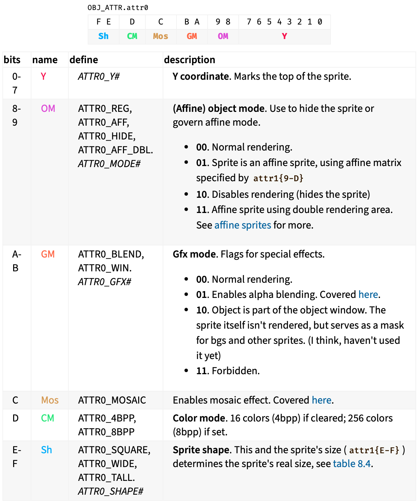Click the 'attr1{E-F}' code text
Viewport: 420px width, 504px height.
coord(374,450)
